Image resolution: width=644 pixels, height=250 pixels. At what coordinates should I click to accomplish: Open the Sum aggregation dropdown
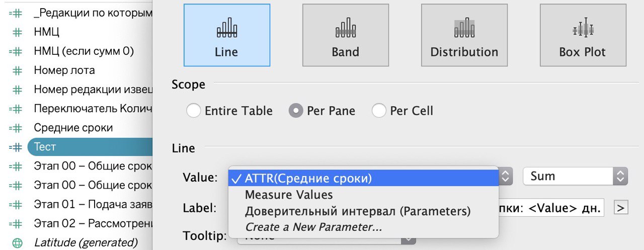(576, 176)
